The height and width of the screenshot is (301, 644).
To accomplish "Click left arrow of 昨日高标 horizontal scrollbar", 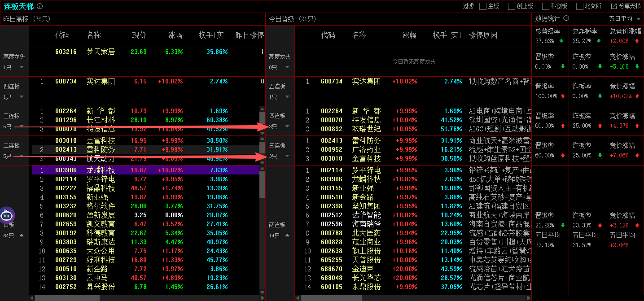I will [x=32, y=298].
